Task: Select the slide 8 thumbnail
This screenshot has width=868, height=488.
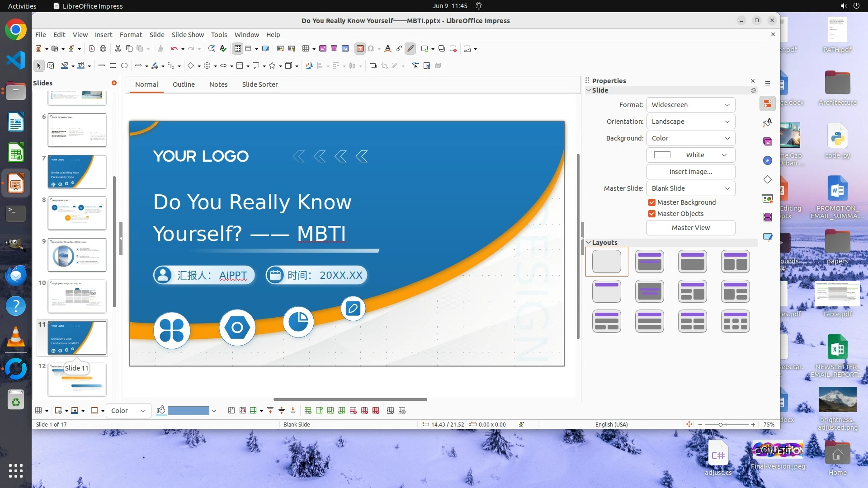Action: click(77, 213)
